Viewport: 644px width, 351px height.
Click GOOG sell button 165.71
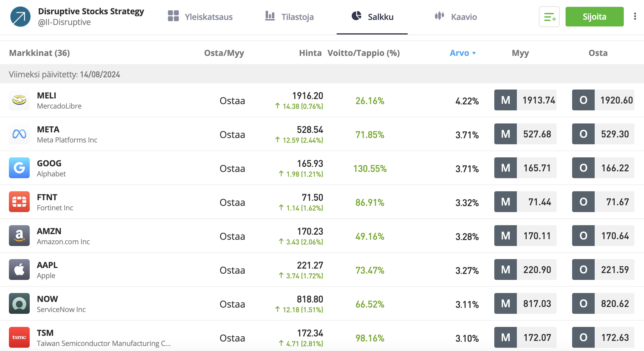coord(525,168)
